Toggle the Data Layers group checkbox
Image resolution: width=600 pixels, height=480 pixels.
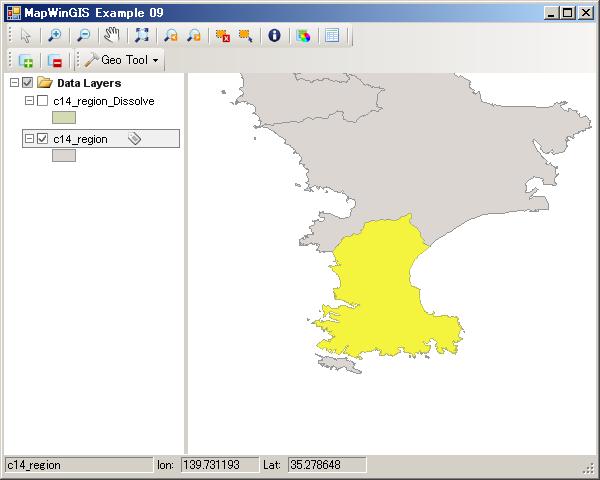point(27,83)
